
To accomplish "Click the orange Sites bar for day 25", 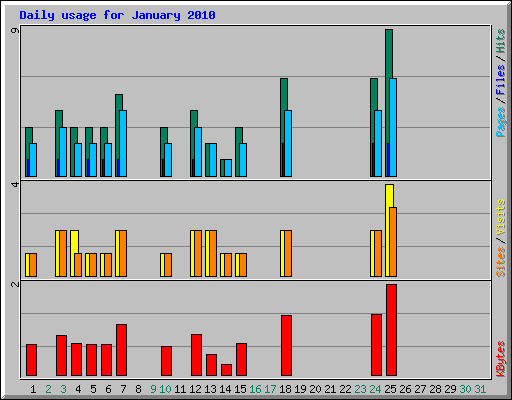I will (x=393, y=242).
